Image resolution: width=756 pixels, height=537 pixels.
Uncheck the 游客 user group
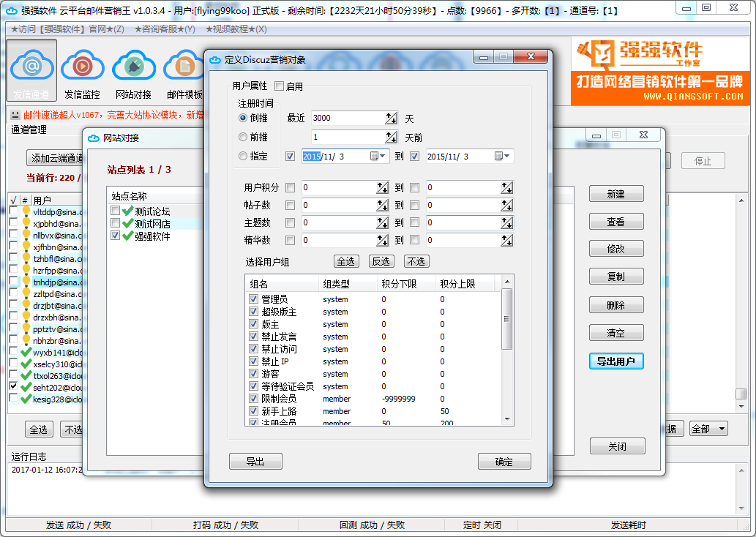[253, 374]
